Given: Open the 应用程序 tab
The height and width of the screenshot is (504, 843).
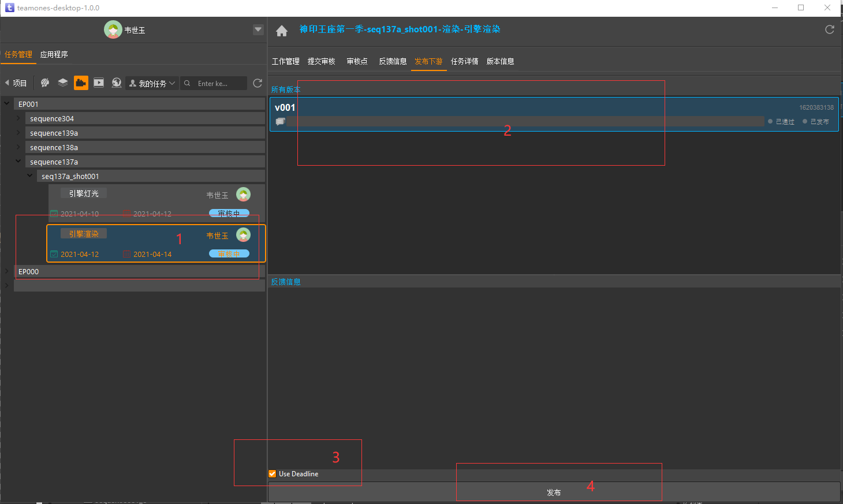Looking at the screenshot, I should click(54, 54).
